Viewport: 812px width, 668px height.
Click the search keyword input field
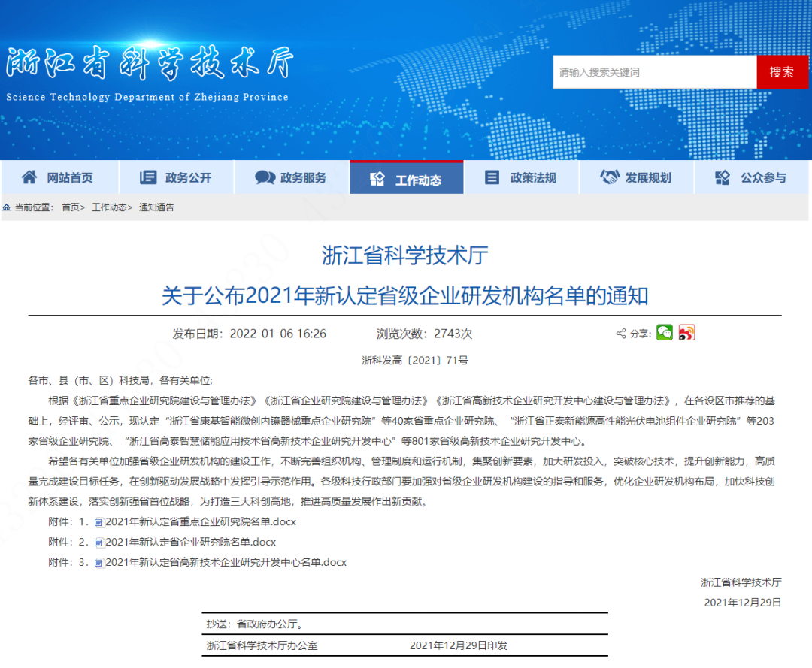[654, 71]
